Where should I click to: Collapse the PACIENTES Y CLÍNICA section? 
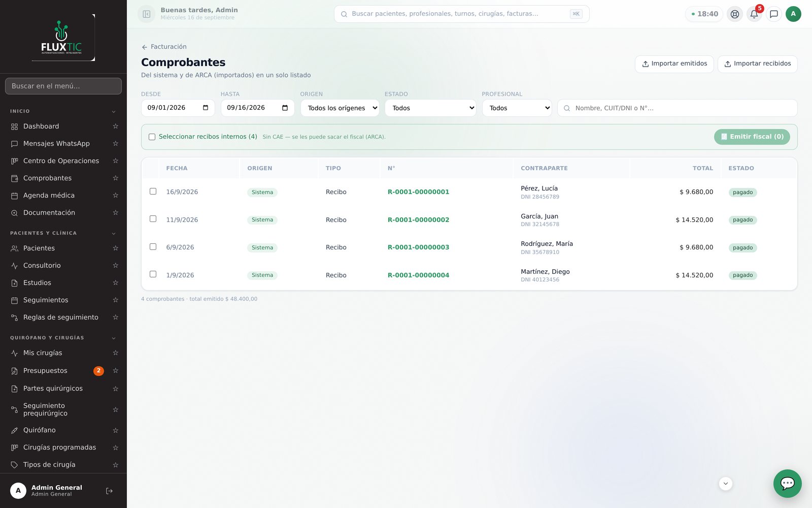click(x=114, y=234)
